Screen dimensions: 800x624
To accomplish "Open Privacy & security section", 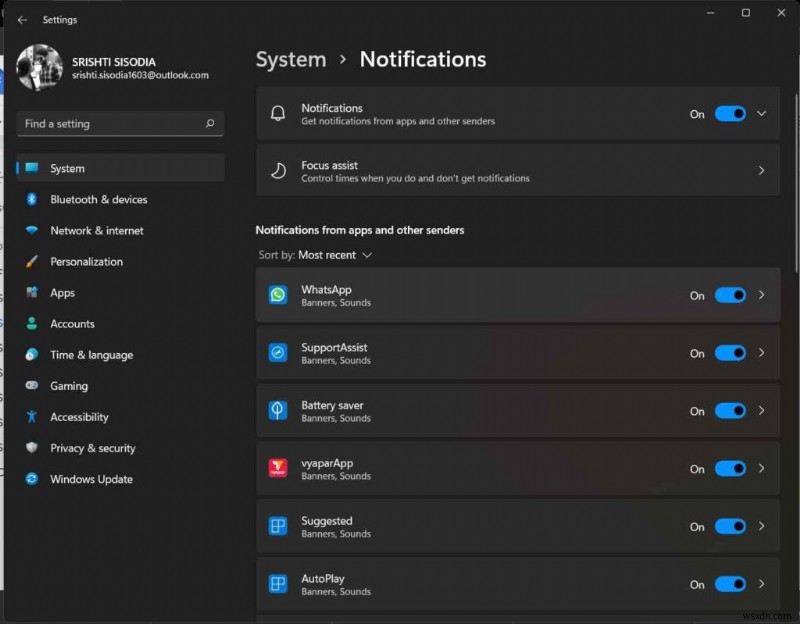I will (92, 448).
